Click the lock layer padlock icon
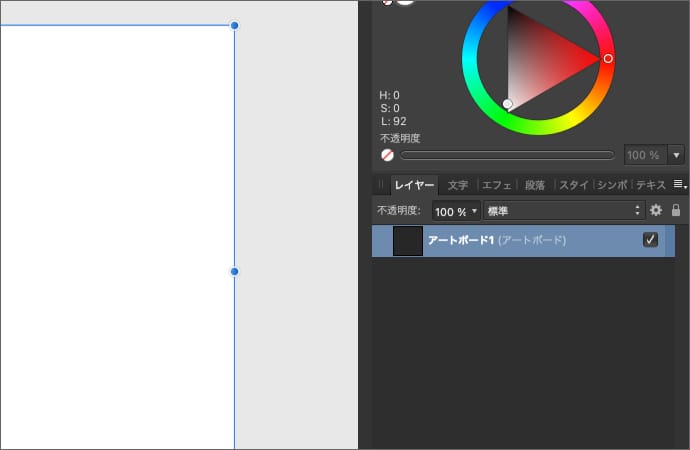This screenshot has width=690, height=450. 676,211
